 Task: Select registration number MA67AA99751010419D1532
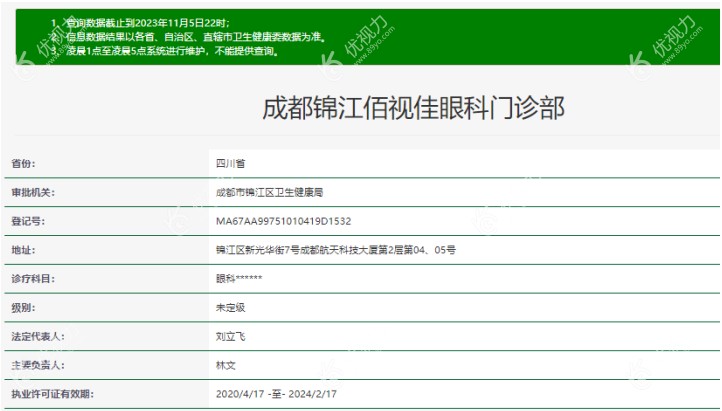click(283, 221)
